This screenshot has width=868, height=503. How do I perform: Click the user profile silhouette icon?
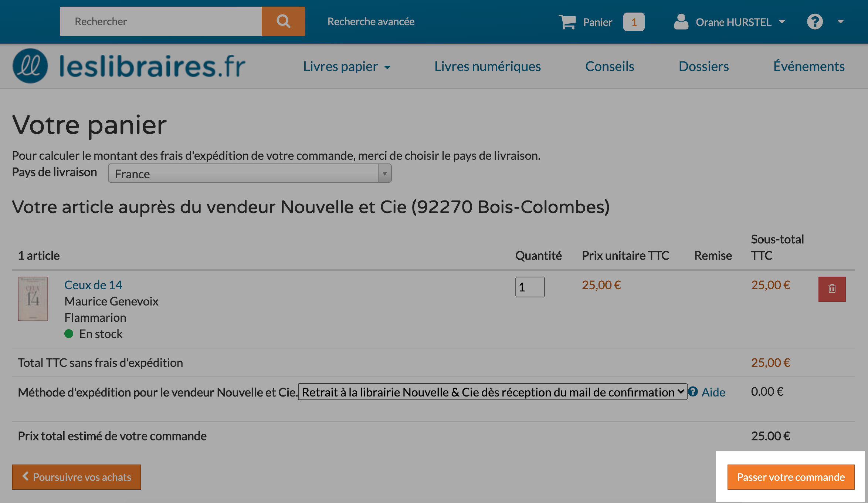(681, 22)
